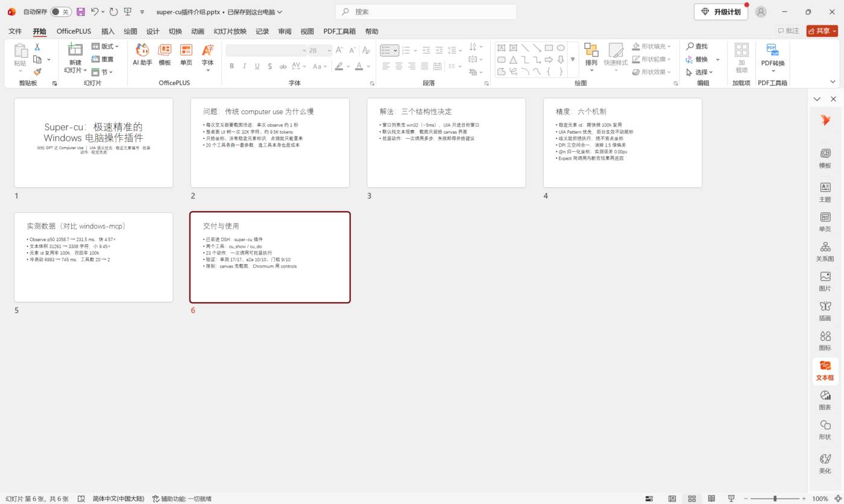This screenshot has height=504, width=844.
Task: Open the 排列 arrange dropdown
Action: (x=591, y=58)
